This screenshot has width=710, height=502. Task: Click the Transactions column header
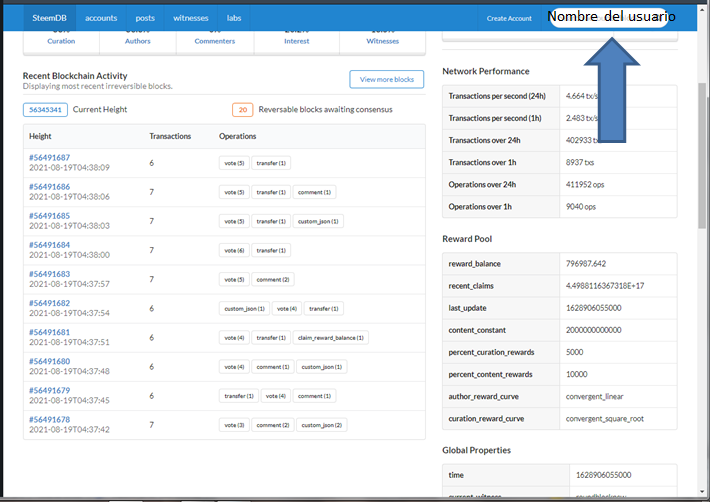pos(170,136)
